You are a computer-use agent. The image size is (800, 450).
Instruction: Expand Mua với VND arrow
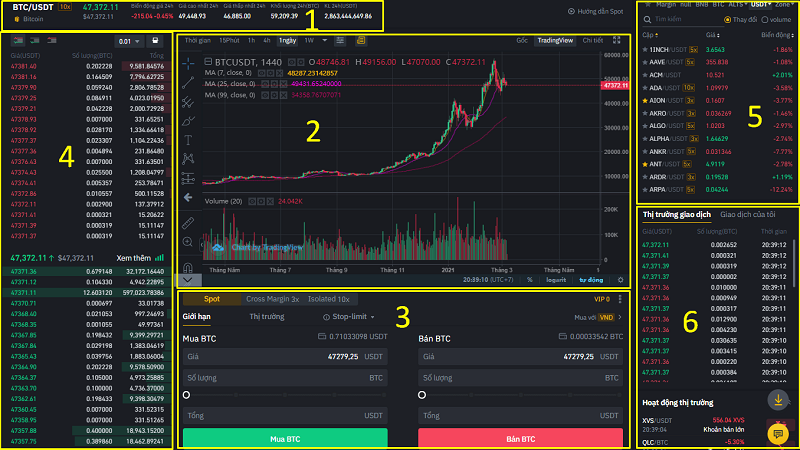[620, 317]
